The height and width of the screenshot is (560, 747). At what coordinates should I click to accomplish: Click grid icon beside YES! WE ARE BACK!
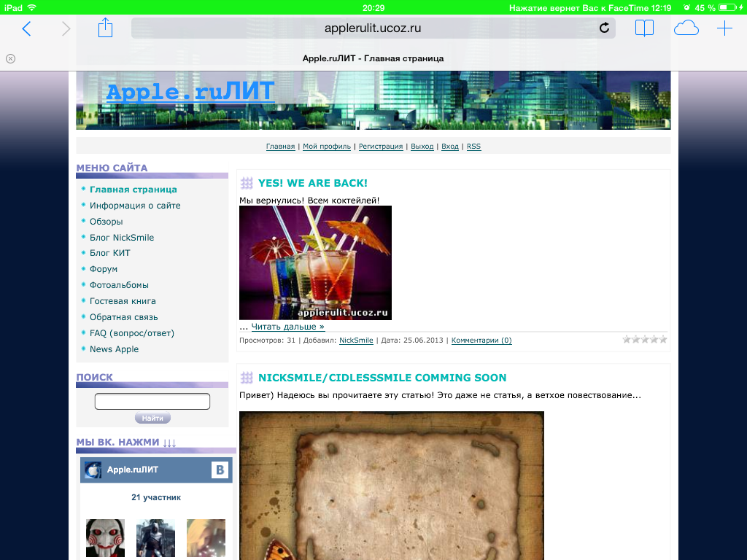[247, 183]
